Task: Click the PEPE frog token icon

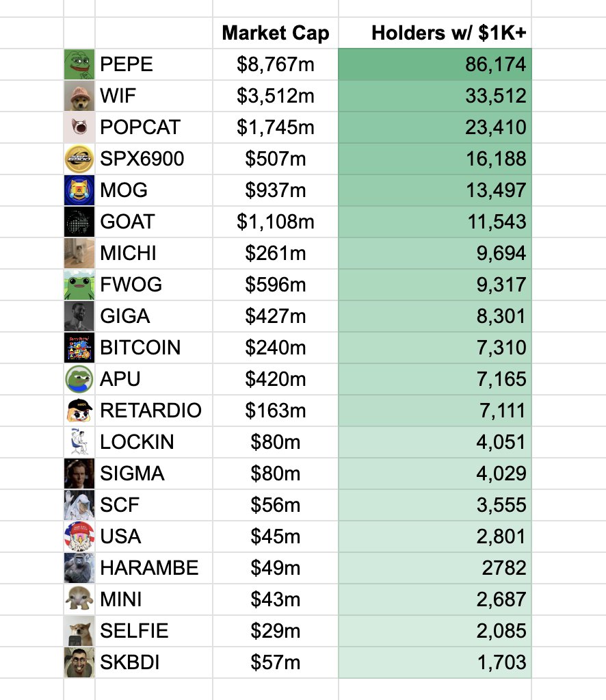Action: 79,64
